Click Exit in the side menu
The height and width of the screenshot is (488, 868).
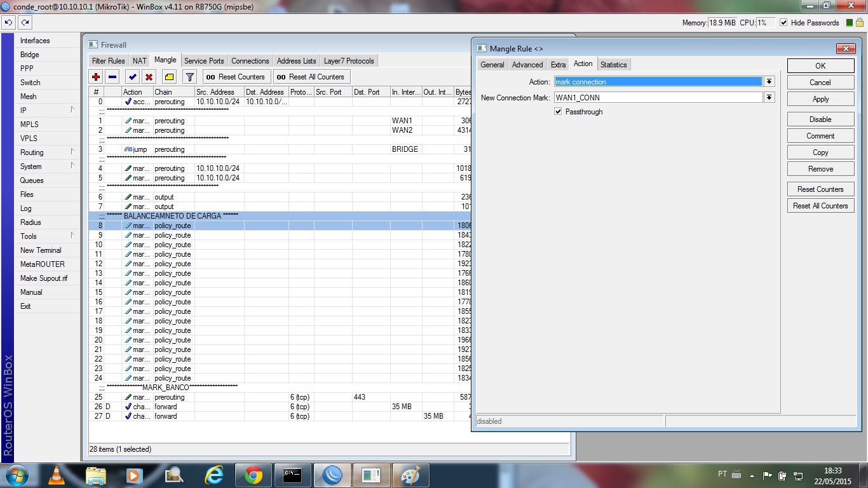47,306
